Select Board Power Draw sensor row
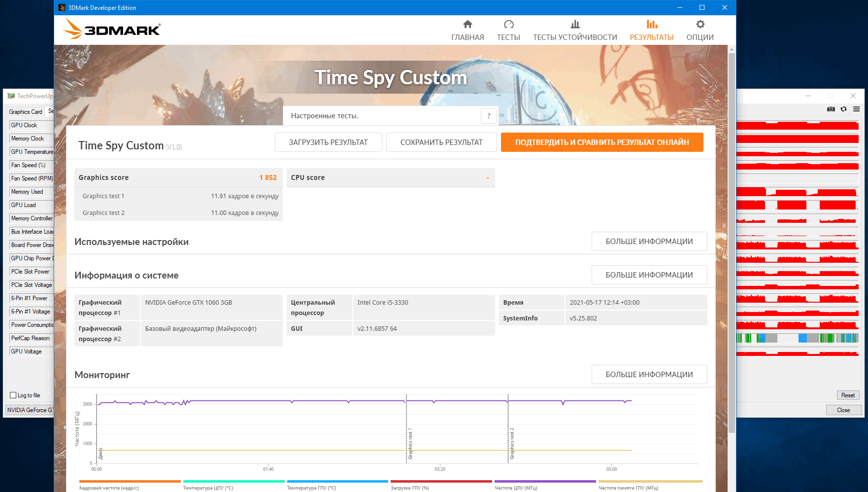 pos(32,245)
